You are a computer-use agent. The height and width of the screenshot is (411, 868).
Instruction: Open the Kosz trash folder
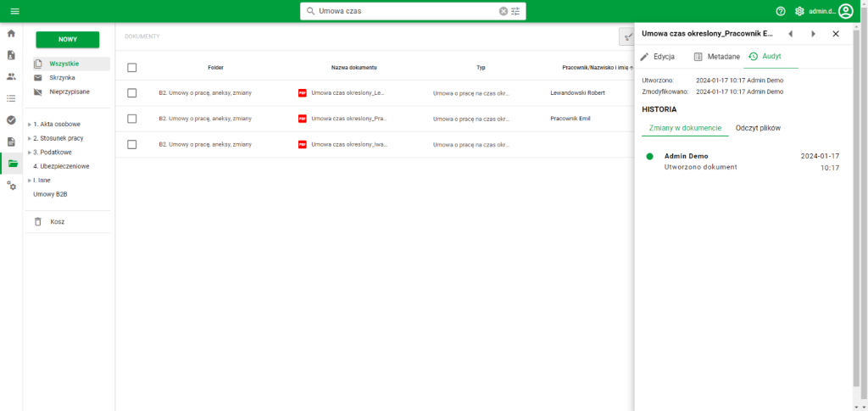coord(57,222)
